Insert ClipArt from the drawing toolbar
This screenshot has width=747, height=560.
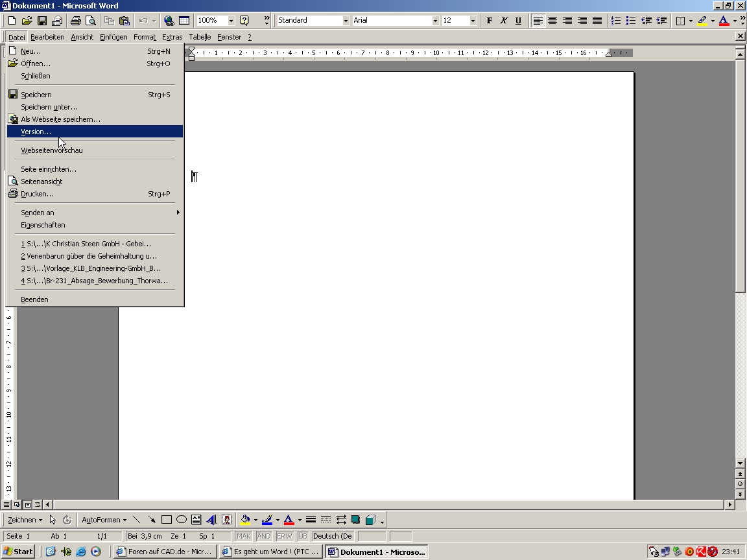click(227, 520)
